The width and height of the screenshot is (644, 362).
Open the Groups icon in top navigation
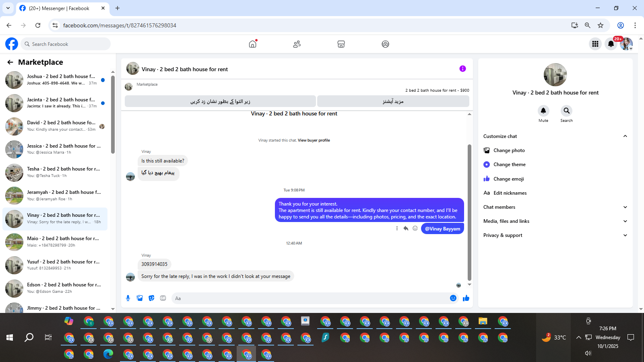(x=386, y=44)
